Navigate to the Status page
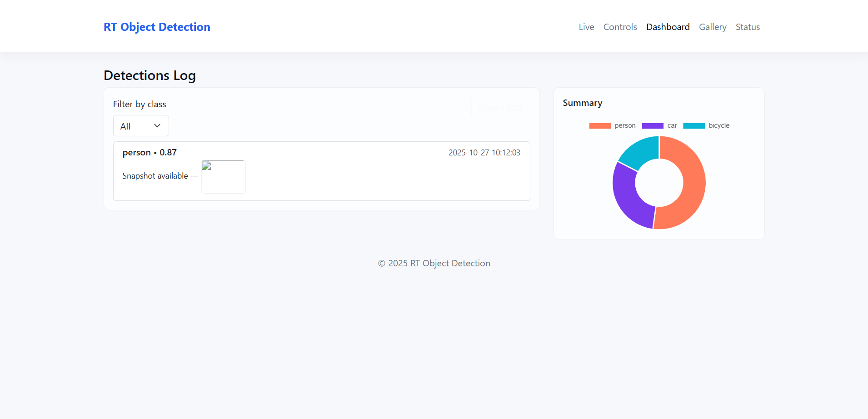868x419 pixels. click(748, 27)
